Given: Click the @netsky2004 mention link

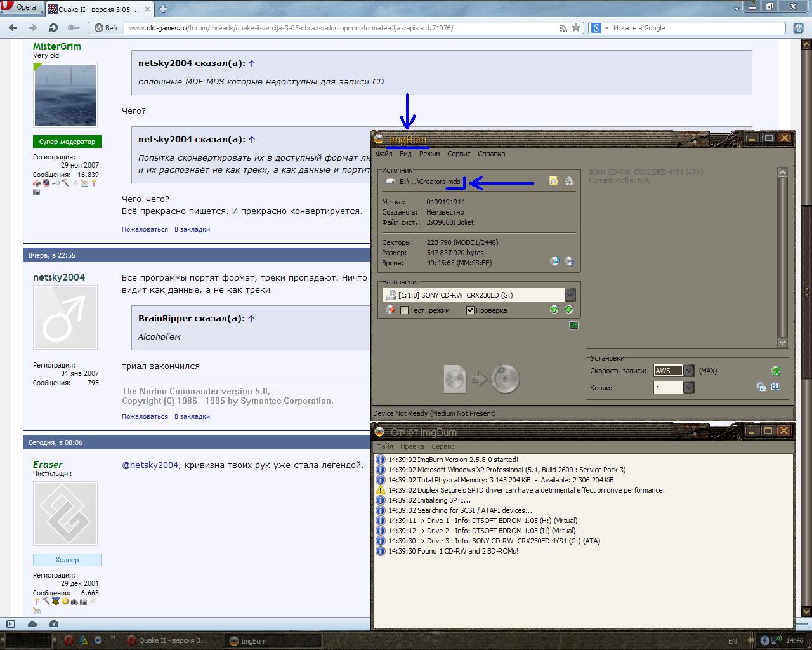Looking at the screenshot, I should tap(150, 465).
